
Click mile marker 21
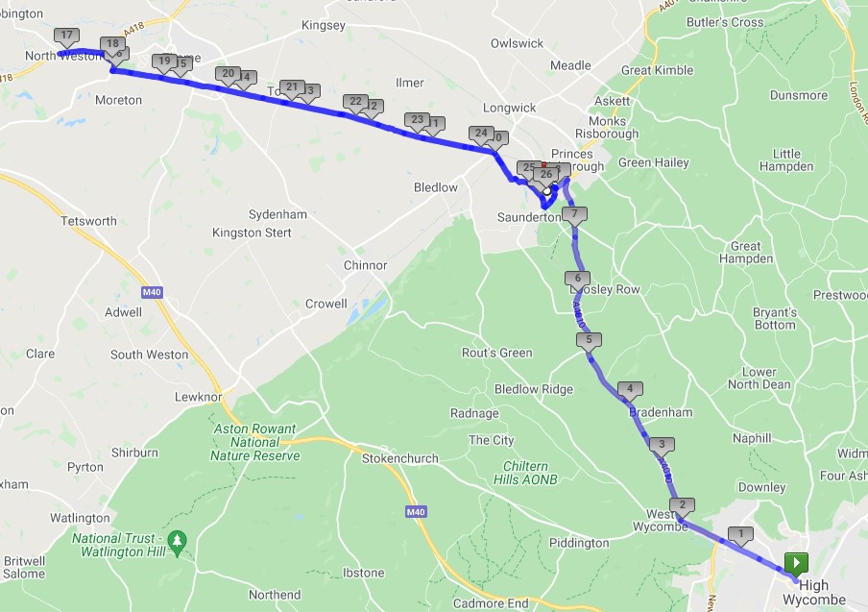pos(292,88)
